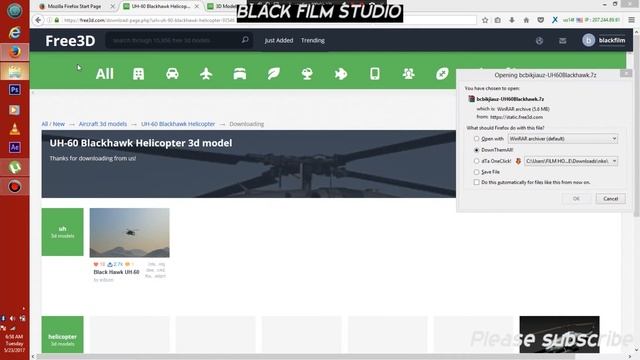Follow the All / New breadcrumb link
This screenshot has height=360, width=640.
coord(53,124)
